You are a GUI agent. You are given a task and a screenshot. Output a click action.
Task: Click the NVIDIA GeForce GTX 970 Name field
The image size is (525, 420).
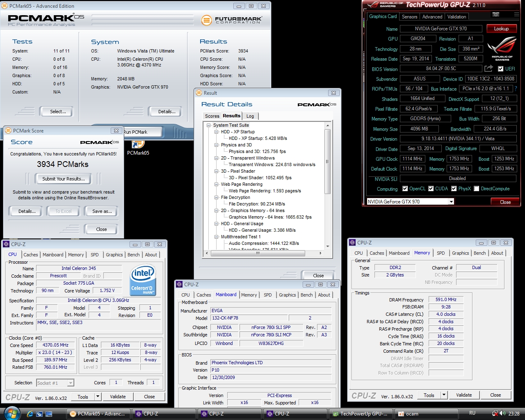[x=441, y=29]
